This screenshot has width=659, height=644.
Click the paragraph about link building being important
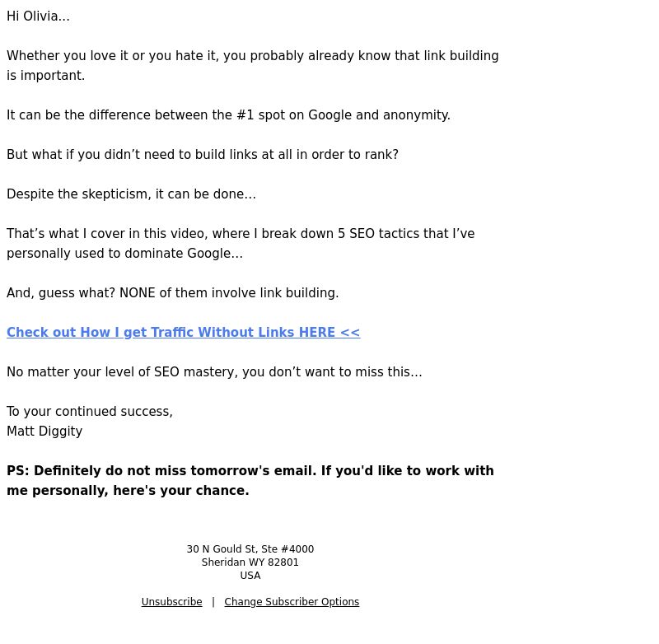pyautogui.click(x=253, y=66)
